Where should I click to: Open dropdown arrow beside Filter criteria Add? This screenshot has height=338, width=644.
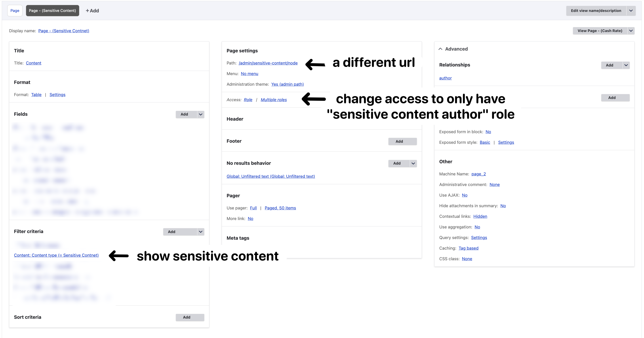(200, 232)
